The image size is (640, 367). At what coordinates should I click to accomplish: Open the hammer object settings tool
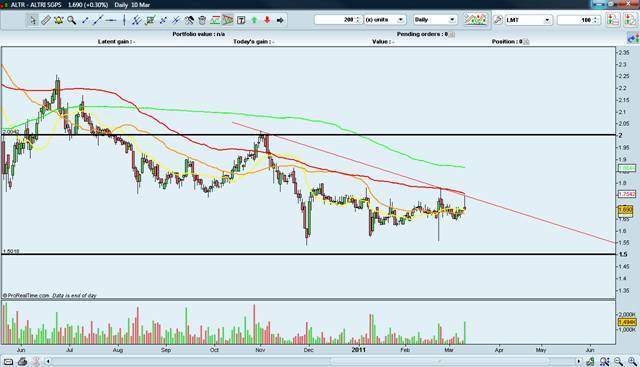pos(189,20)
